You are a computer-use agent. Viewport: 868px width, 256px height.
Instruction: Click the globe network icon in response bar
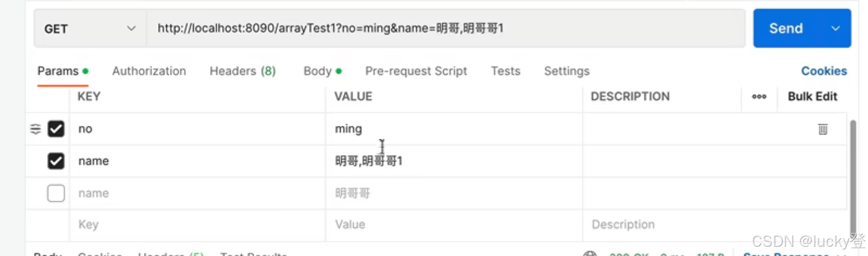(x=590, y=253)
